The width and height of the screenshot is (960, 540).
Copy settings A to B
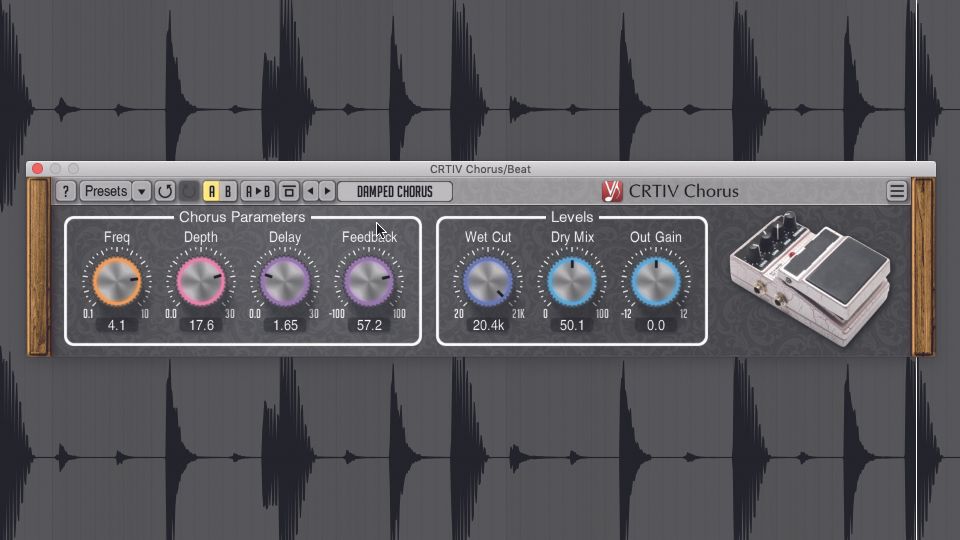258,192
